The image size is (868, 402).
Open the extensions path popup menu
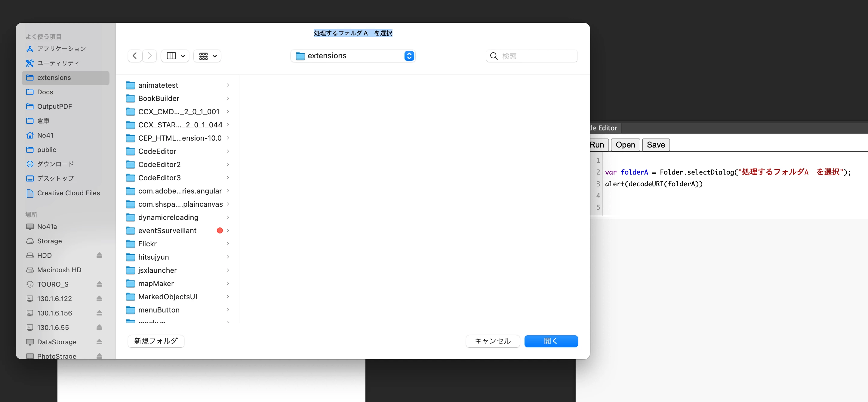point(352,56)
